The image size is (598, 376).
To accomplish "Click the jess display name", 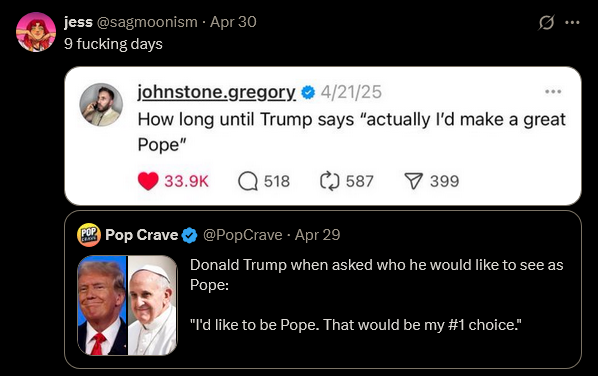I will tap(78, 22).
